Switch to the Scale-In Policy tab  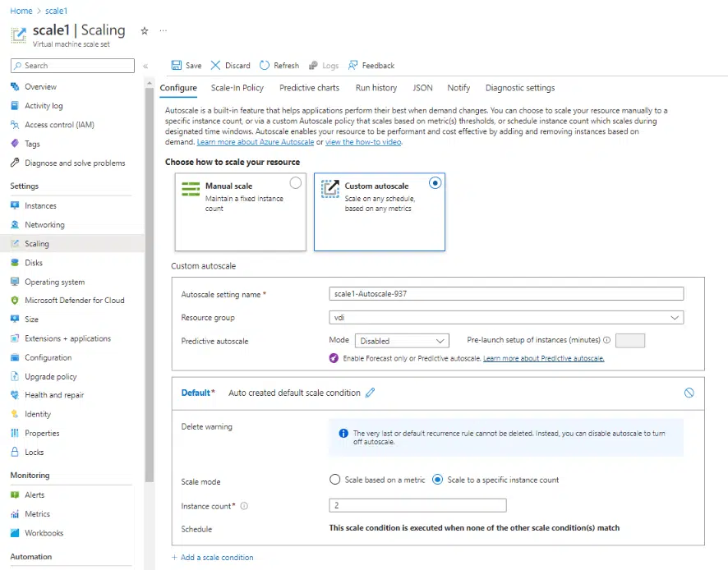coord(237,88)
